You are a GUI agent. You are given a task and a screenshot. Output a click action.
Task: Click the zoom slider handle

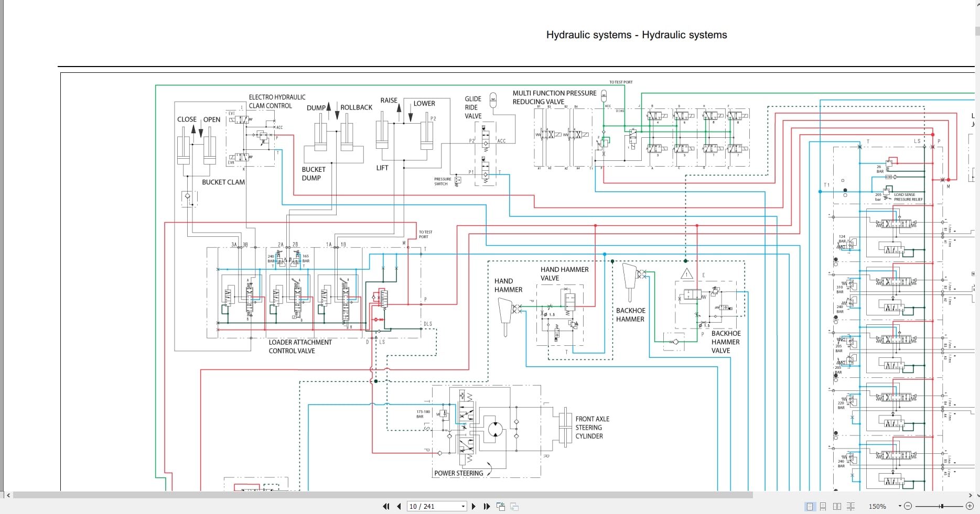point(942,506)
